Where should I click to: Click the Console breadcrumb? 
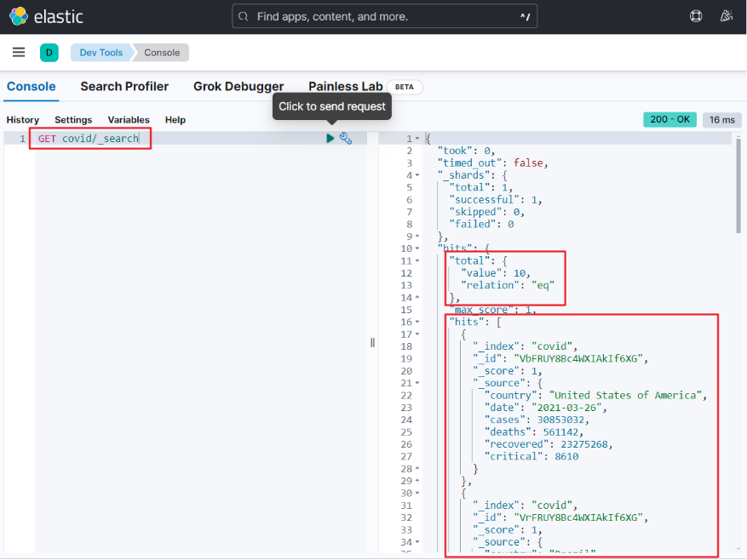[162, 53]
